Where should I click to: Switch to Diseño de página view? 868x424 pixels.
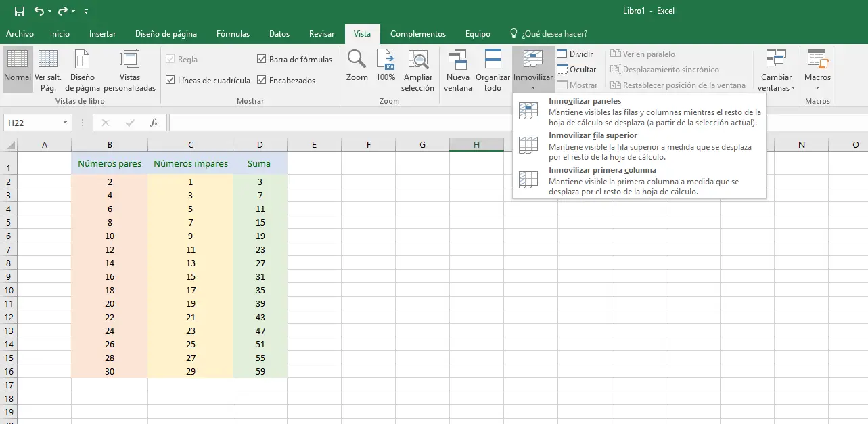[x=83, y=60]
